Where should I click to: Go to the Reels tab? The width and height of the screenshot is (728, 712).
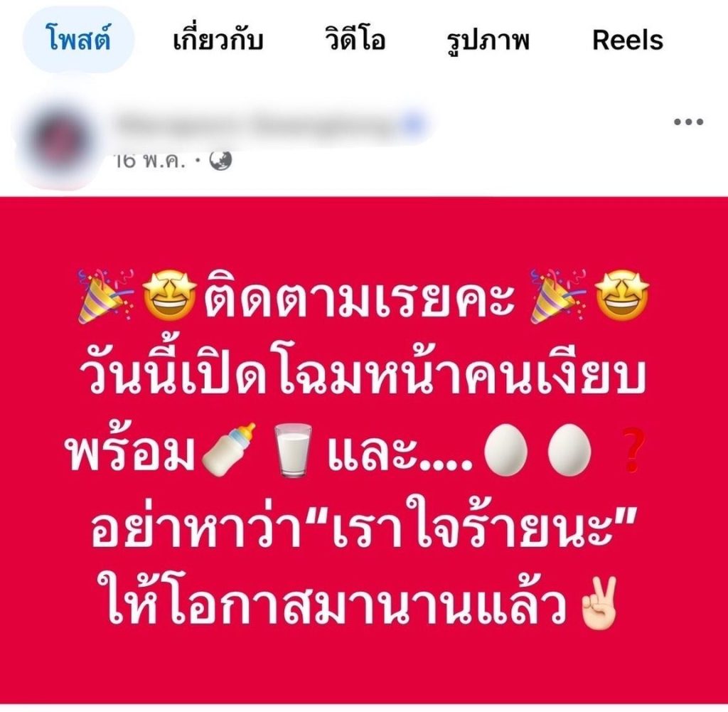pos(628,41)
